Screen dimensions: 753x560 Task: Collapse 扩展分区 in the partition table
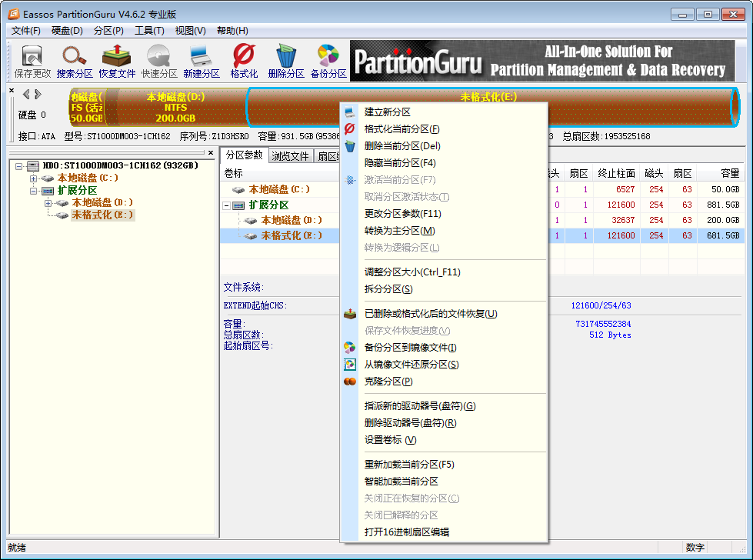tap(227, 205)
